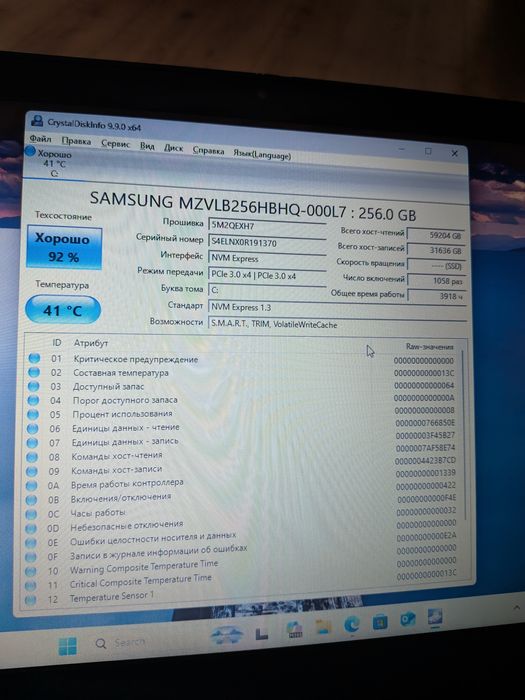Click the Режим передачи field PCIe 3.0 x4
The height and width of the screenshot is (700, 525).
[x=267, y=275]
